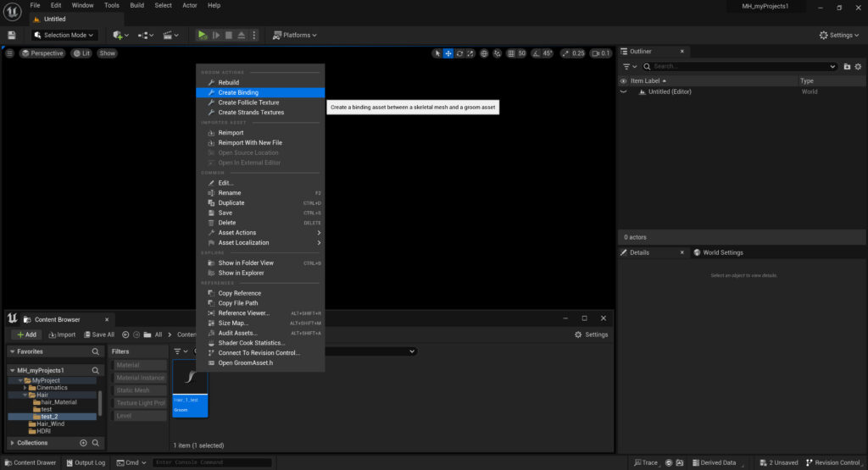Expand Asset Actions submenu
The height and width of the screenshot is (470, 868).
(x=260, y=233)
